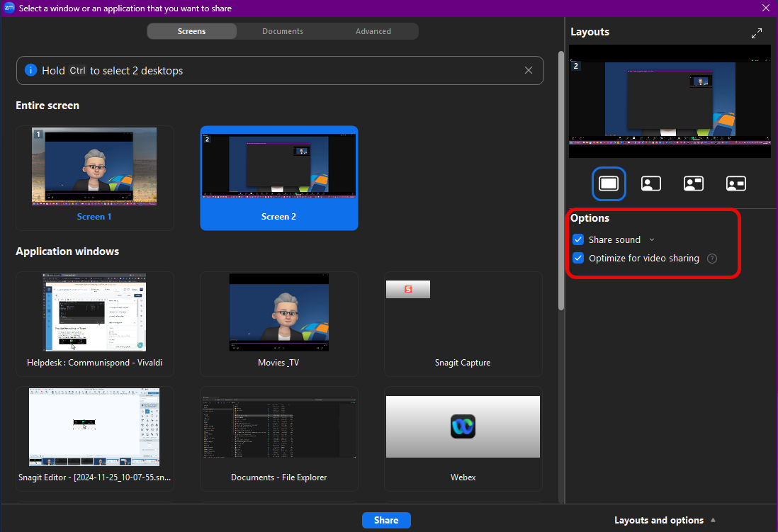Select Screen 1 thumbnail
The image size is (778, 532).
click(x=94, y=179)
